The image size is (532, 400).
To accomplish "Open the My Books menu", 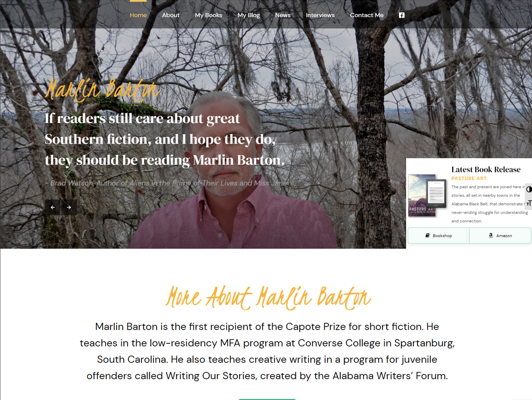I will [208, 15].
